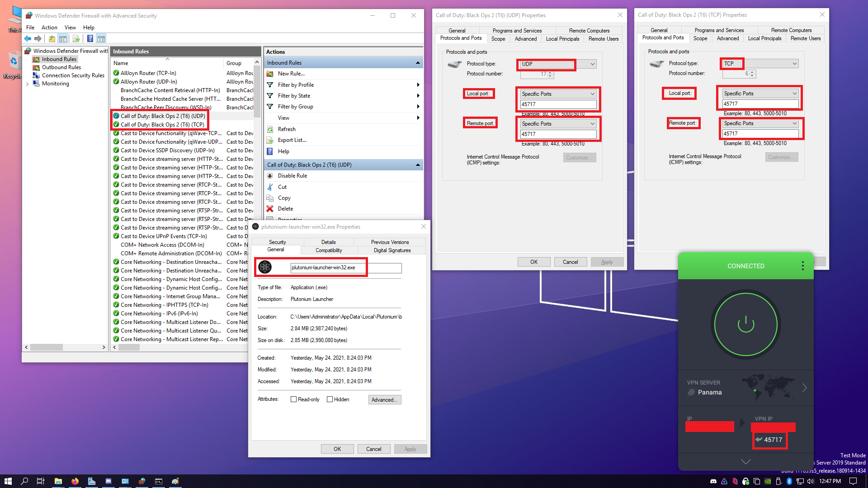This screenshot has height=488, width=868.
Task: Collapse the Inbound Rules actions section
Action: 418,63
